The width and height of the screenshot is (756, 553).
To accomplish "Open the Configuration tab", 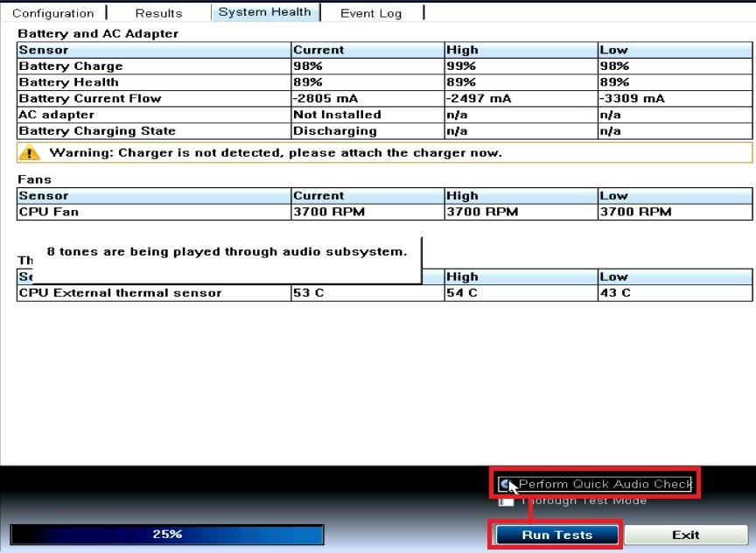I will [54, 12].
